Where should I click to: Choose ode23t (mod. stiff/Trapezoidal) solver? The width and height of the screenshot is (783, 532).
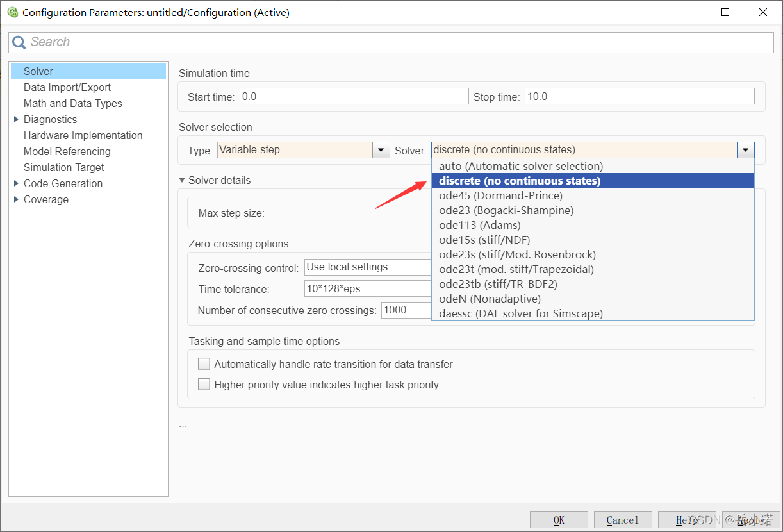click(x=593, y=269)
